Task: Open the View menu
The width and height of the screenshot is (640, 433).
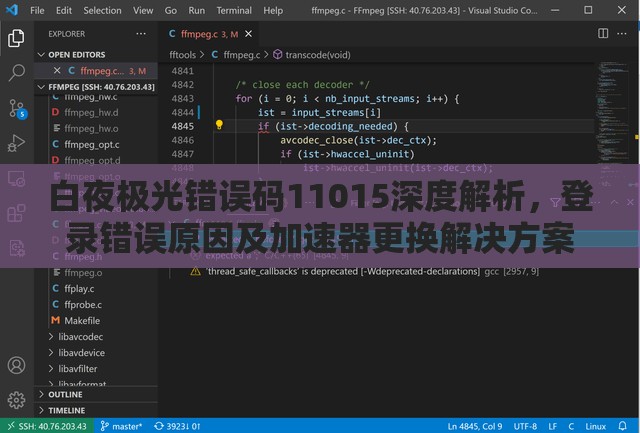Action: (143, 10)
